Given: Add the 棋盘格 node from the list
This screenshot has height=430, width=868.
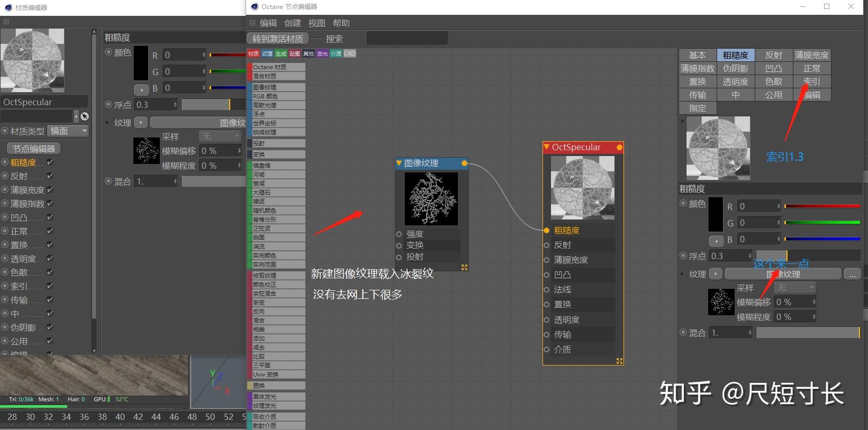Looking at the screenshot, I should (x=276, y=166).
